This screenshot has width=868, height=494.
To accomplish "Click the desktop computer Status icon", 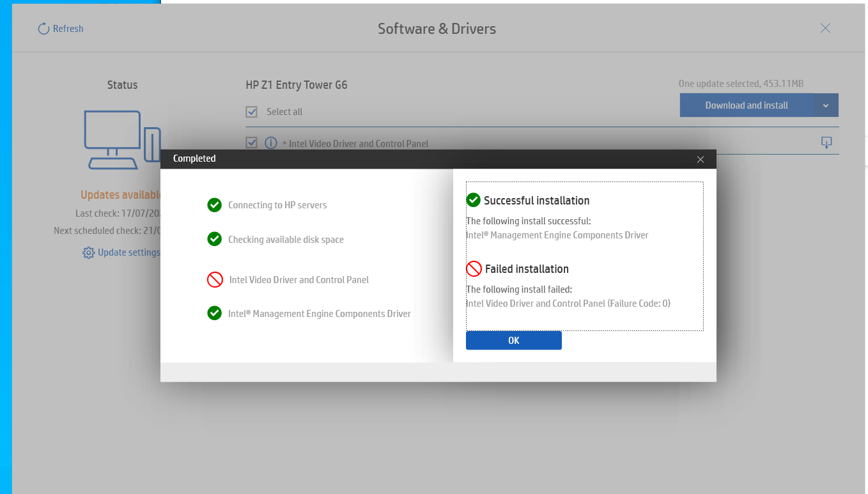I will (x=121, y=139).
